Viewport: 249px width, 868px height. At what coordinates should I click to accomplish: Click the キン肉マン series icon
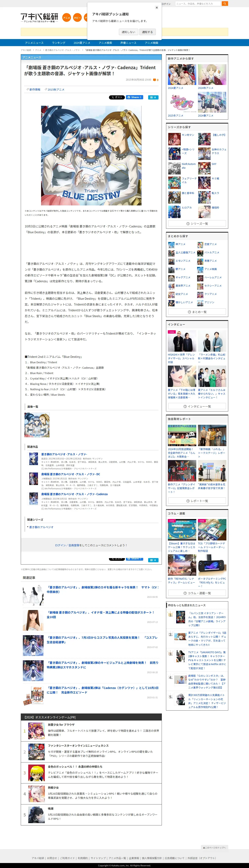click(174, 139)
